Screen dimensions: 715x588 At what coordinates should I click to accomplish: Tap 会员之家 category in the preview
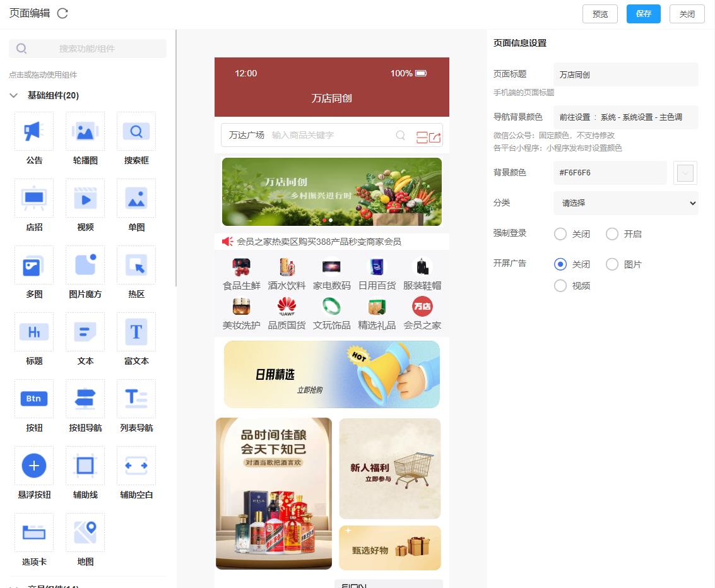(422, 314)
